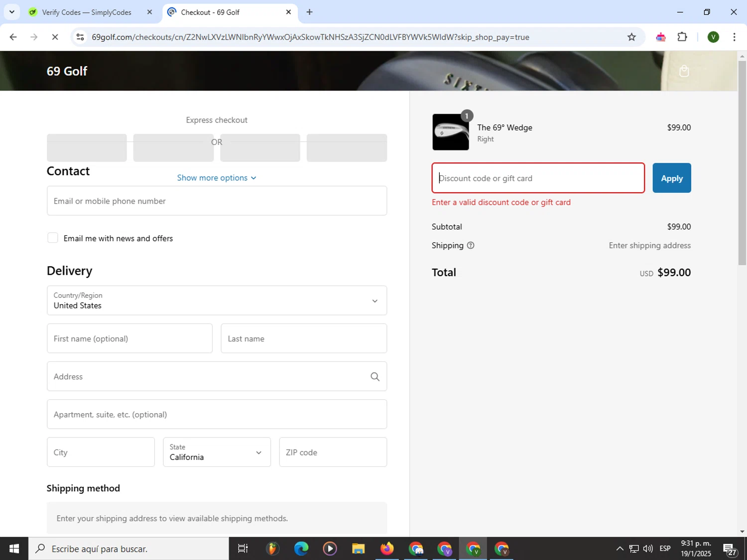Image resolution: width=747 pixels, height=560 pixels.
Task: Close the Checkout - 69 Golf tab
Action: 288,12
